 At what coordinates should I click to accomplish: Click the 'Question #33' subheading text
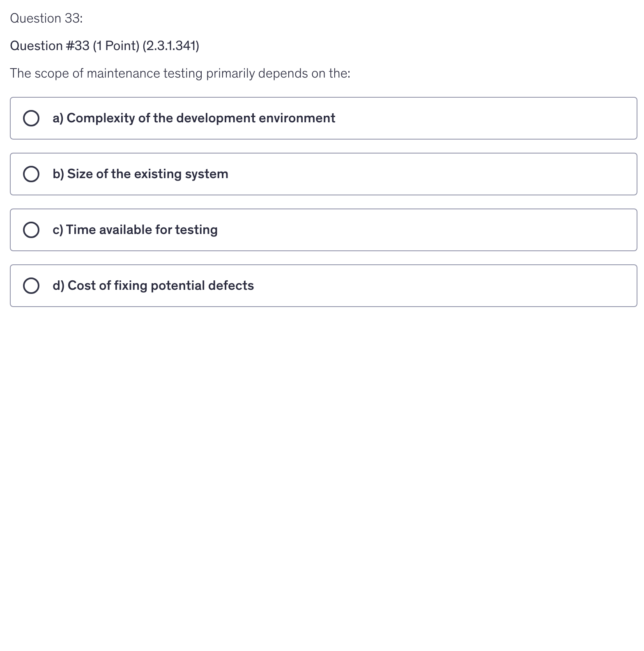coord(50,46)
